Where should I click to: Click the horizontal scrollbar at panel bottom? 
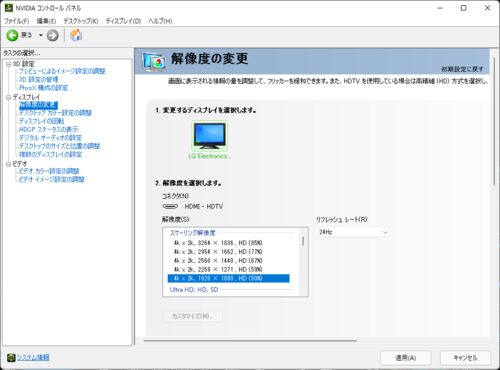tap(250, 341)
